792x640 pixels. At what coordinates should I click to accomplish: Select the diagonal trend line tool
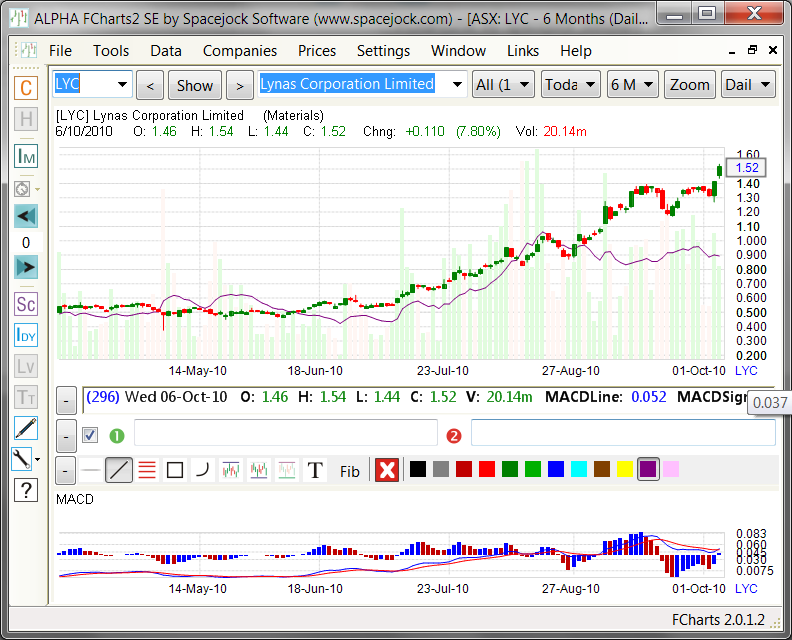[119, 470]
